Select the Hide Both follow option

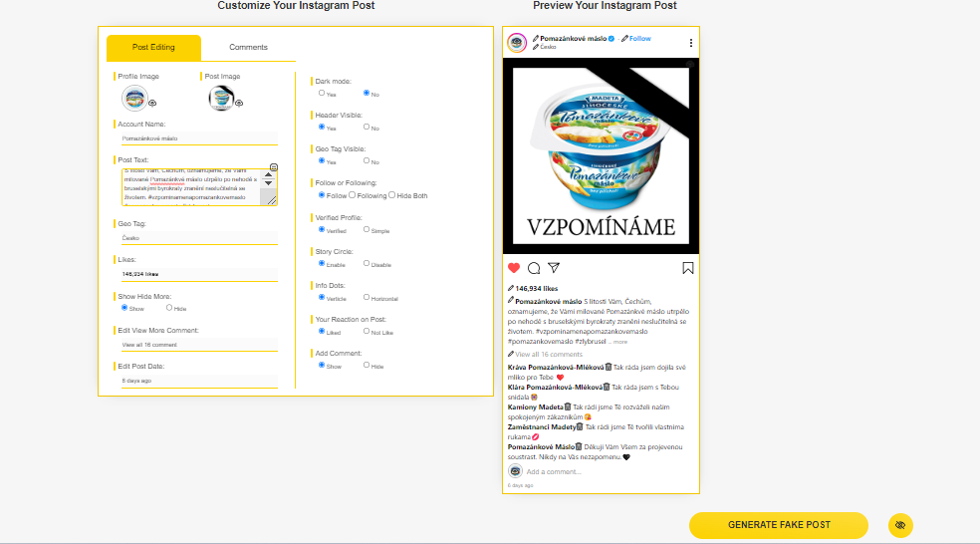[393, 195]
